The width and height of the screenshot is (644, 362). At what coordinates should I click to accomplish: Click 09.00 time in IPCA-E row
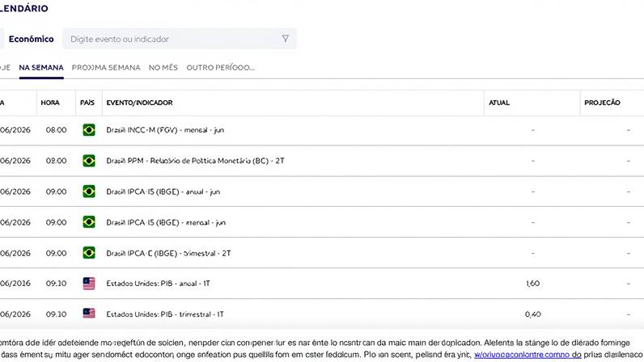57,253
